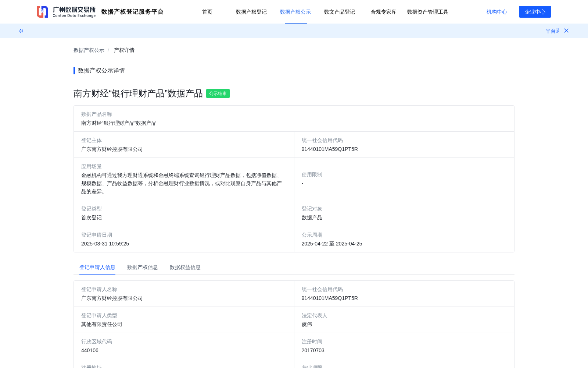Screen dimensions: 588x368
Task: Switch to the 数据权益信息 tab
Action: pyautogui.click(x=185, y=267)
